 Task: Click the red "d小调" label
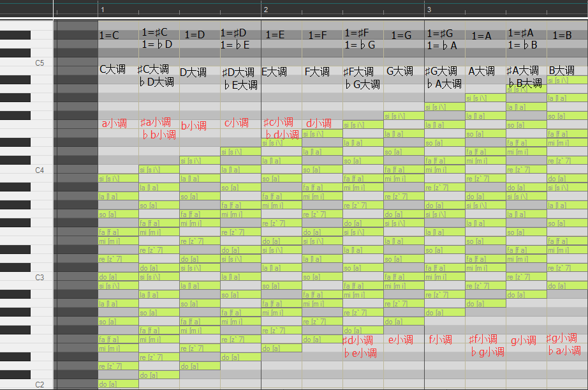coord(319,123)
